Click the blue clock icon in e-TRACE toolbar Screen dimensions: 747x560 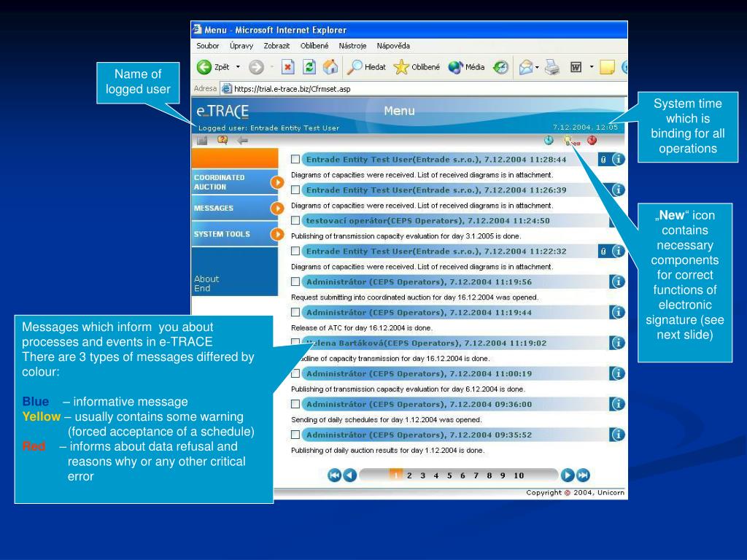click(x=549, y=140)
